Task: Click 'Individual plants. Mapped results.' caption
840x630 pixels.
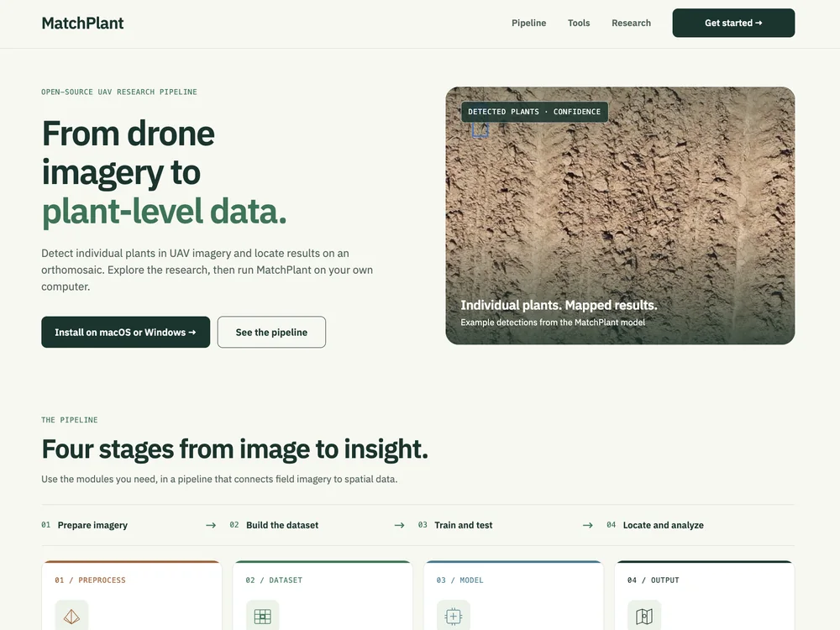Action: [559, 306]
